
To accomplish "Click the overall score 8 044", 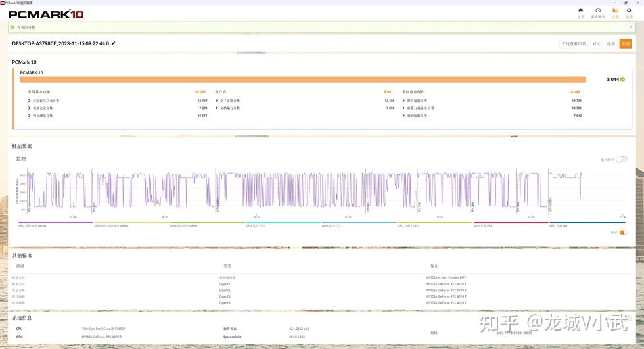I will coord(612,80).
